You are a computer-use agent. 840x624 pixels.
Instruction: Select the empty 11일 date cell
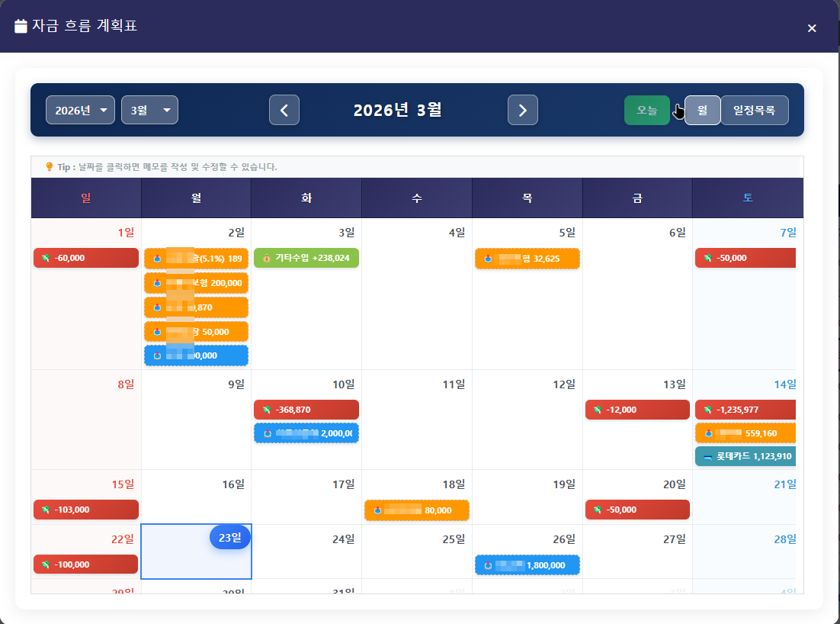tap(417, 427)
